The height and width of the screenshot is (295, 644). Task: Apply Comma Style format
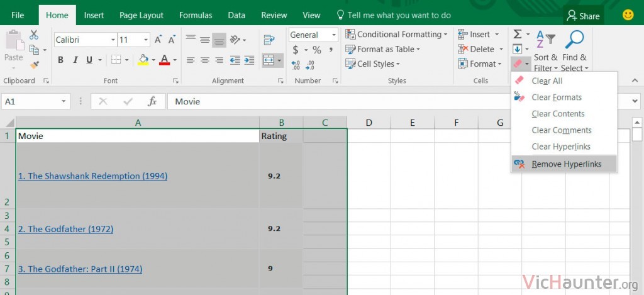coord(331,50)
